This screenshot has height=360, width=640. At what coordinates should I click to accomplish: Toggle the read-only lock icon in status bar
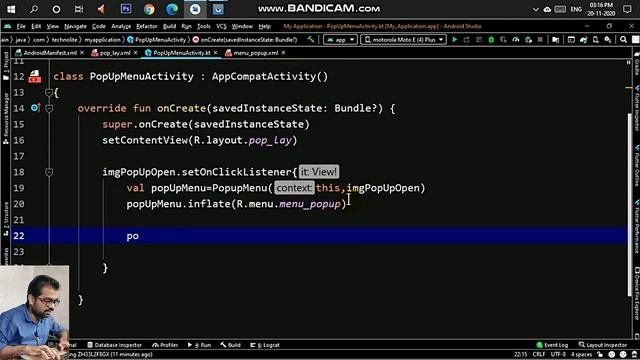click(x=600, y=355)
